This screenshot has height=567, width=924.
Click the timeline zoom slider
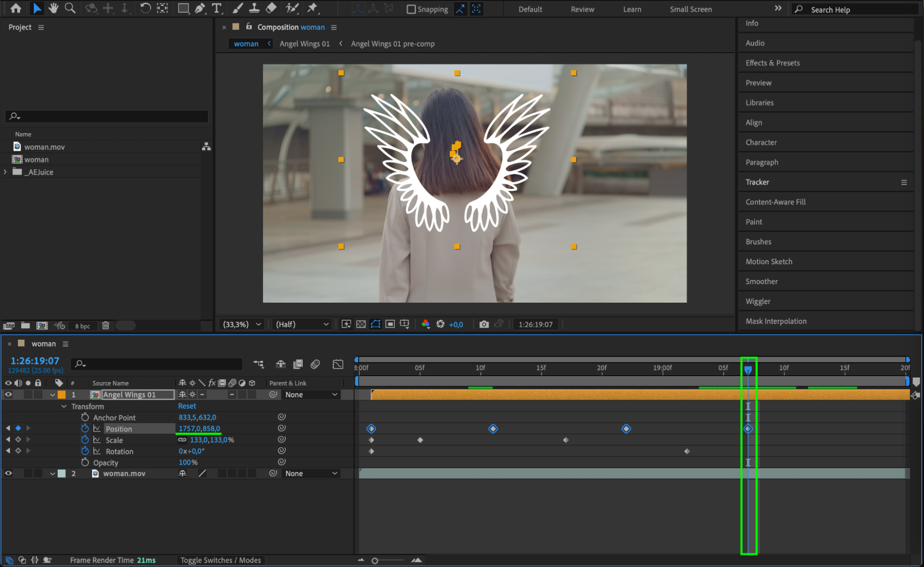(375, 561)
